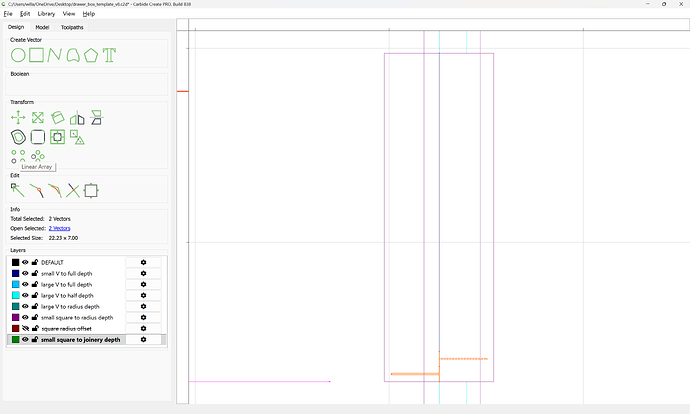Image resolution: width=690 pixels, height=414 pixels.
Task: Lock the large V to half depth layer
Action: tap(34, 295)
